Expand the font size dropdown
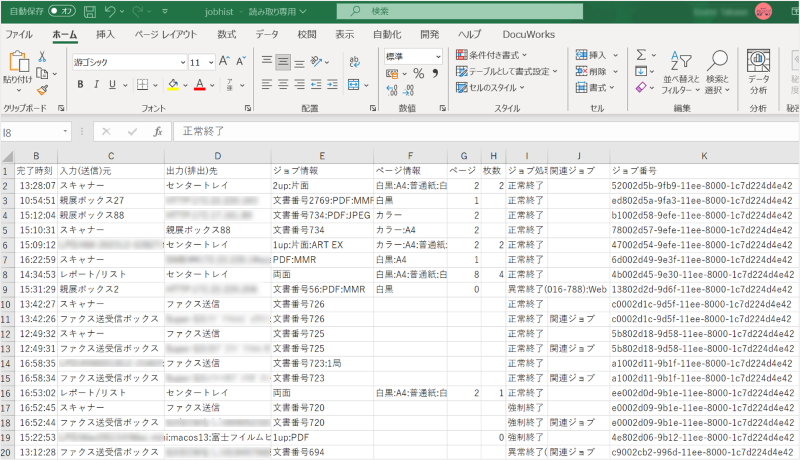The width and height of the screenshot is (800, 460). [210, 61]
